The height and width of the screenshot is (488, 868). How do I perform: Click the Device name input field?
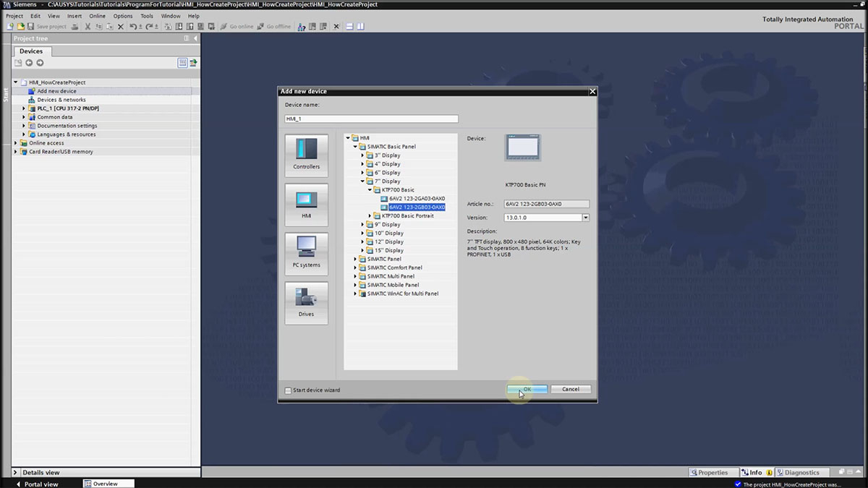click(372, 119)
